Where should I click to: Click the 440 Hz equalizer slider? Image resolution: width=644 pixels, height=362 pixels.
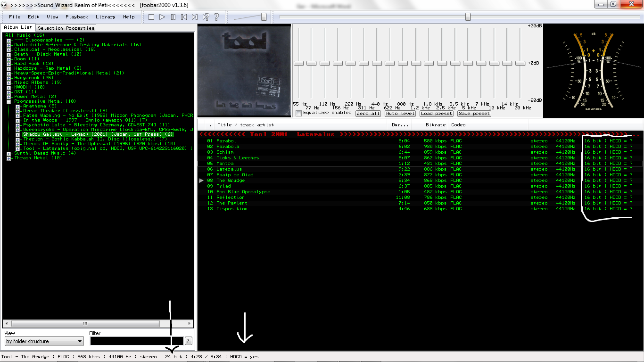pos(377,63)
